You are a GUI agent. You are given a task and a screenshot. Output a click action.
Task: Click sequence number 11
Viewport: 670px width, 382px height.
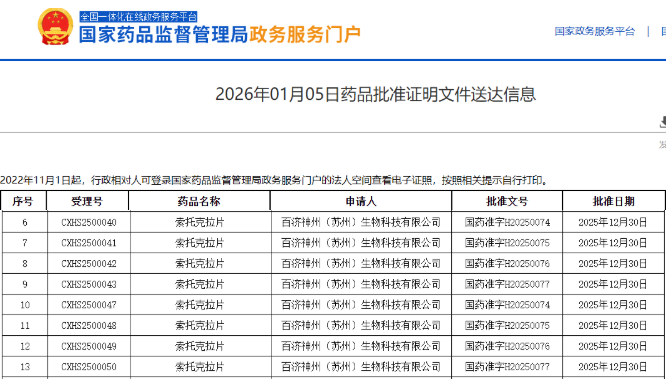click(25, 325)
